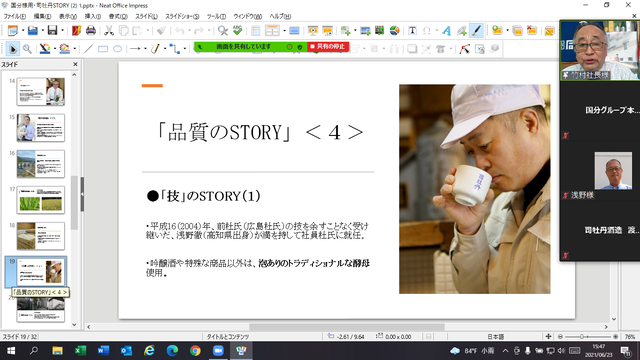This screenshot has height=360, width=640.
Task: Insert Fontwork text icon
Action: pyautogui.click(x=447, y=31)
